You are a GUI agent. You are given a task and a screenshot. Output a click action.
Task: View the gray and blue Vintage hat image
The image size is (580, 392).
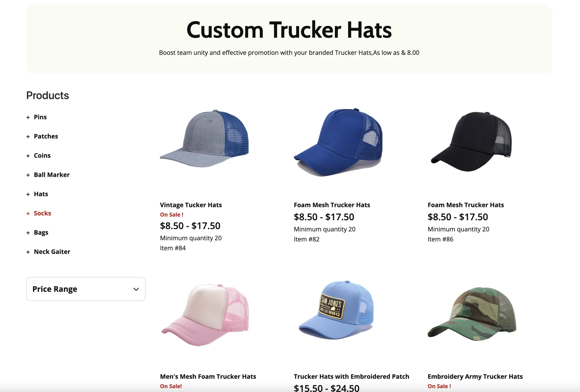coord(204,138)
